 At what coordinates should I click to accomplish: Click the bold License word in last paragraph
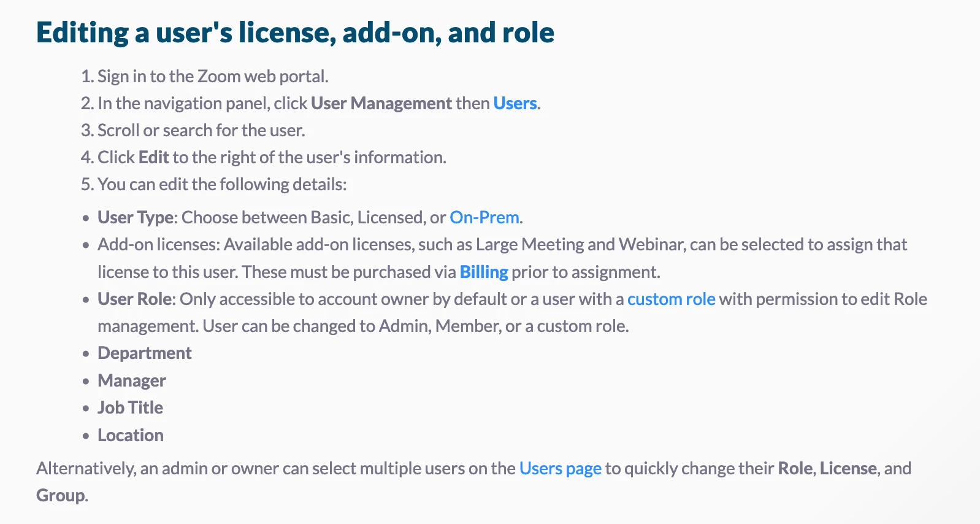click(848, 468)
